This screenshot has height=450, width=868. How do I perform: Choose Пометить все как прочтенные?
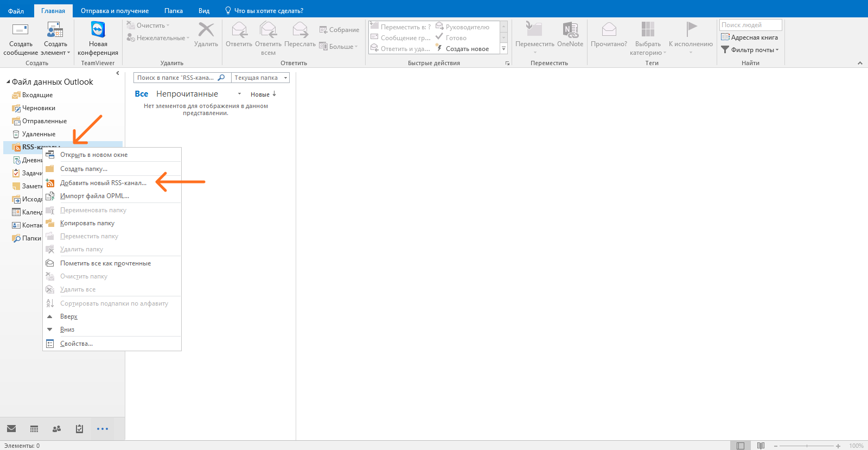point(112,263)
